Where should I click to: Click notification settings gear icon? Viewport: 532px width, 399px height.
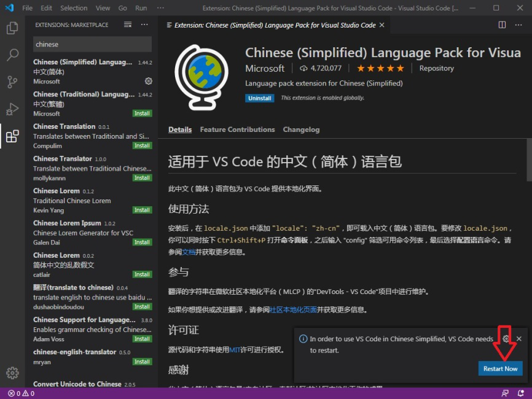click(x=506, y=339)
